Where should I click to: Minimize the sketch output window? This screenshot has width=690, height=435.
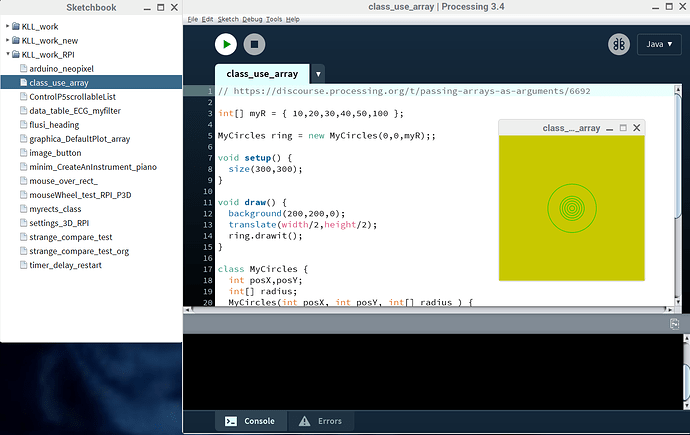pyautogui.click(x=609, y=128)
